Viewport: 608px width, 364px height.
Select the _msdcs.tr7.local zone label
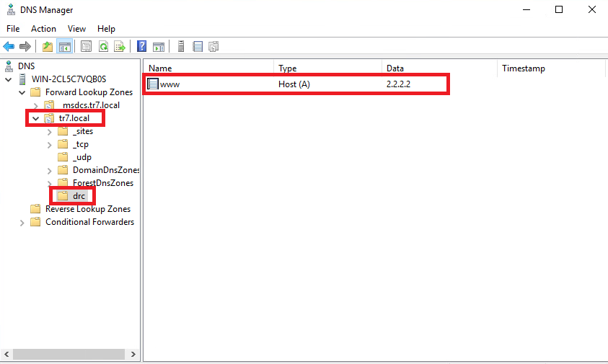point(89,105)
